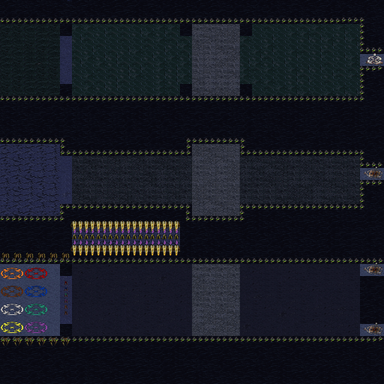Click the cracked blue stone room floor
384x384 pixels.
30,180
